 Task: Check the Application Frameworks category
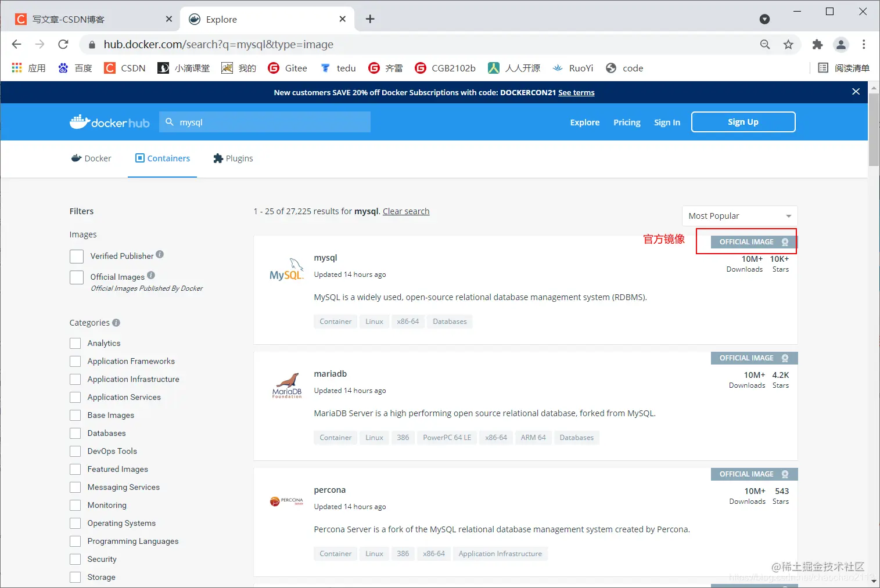(x=76, y=361)
